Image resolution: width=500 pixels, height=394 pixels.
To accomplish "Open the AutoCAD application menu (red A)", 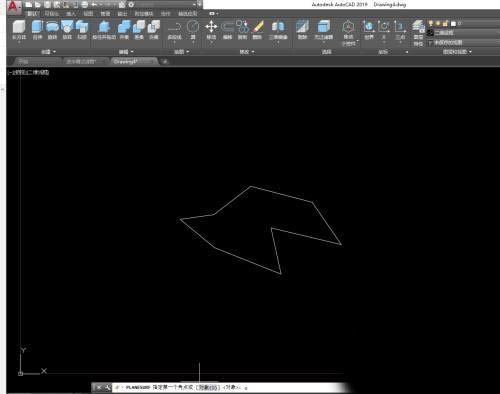I will pyautogui.click(x=13, y=7).
